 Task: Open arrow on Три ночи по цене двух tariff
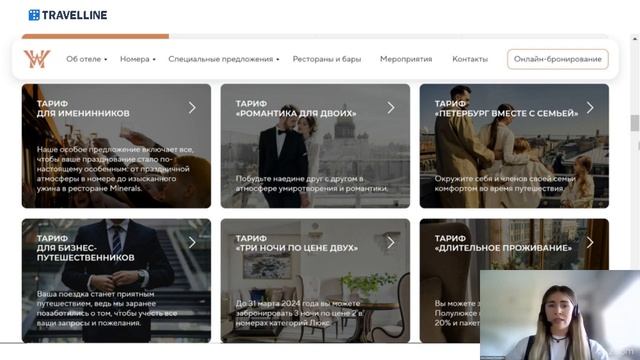391,242
